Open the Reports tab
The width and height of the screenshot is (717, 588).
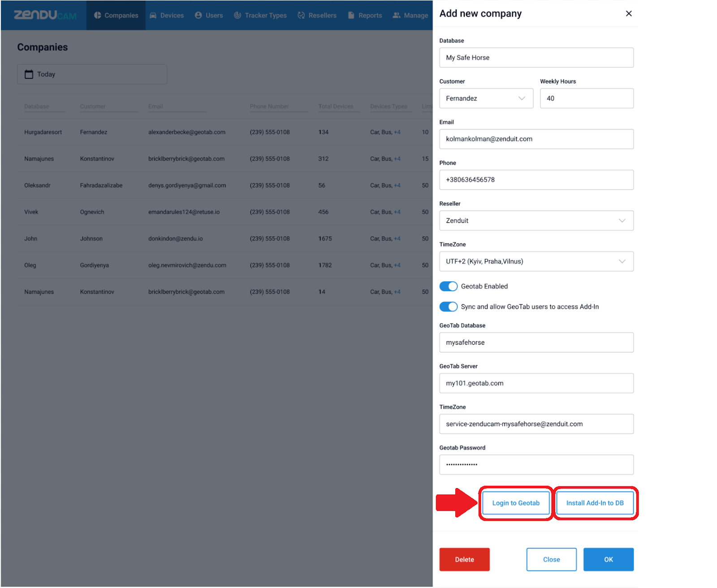tap(365, 15)
